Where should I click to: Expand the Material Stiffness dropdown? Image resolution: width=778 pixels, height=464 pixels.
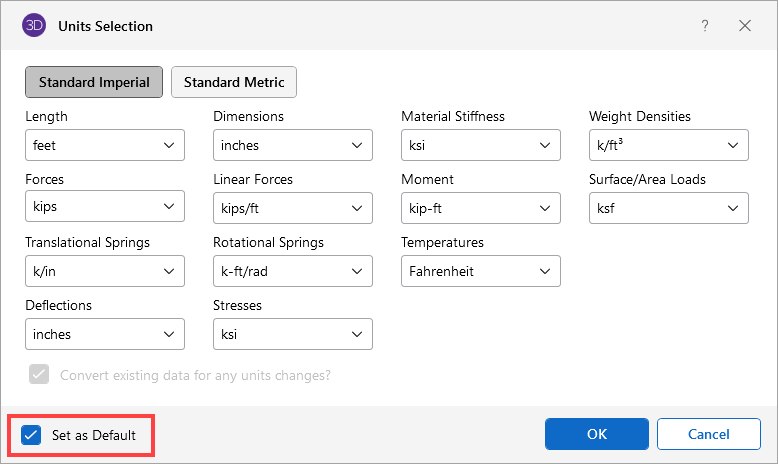click(481, 145)
